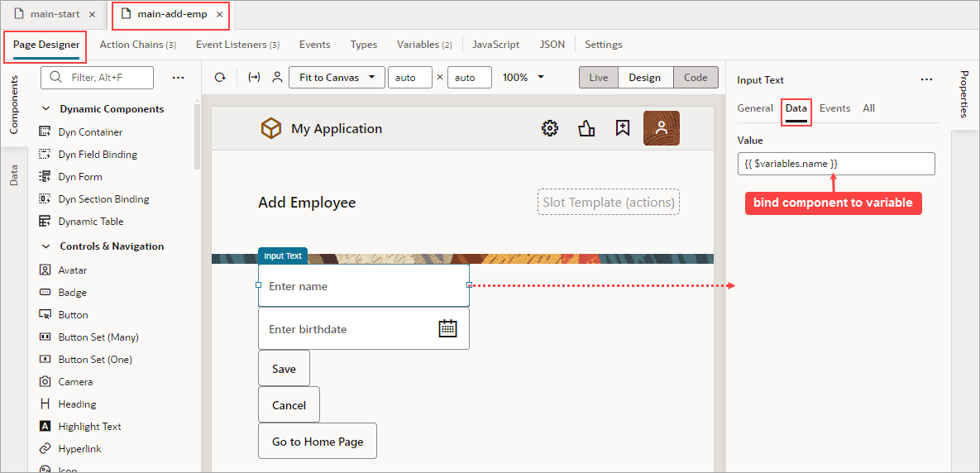Select the Hyperlink component icon

[x=45, y=449]
